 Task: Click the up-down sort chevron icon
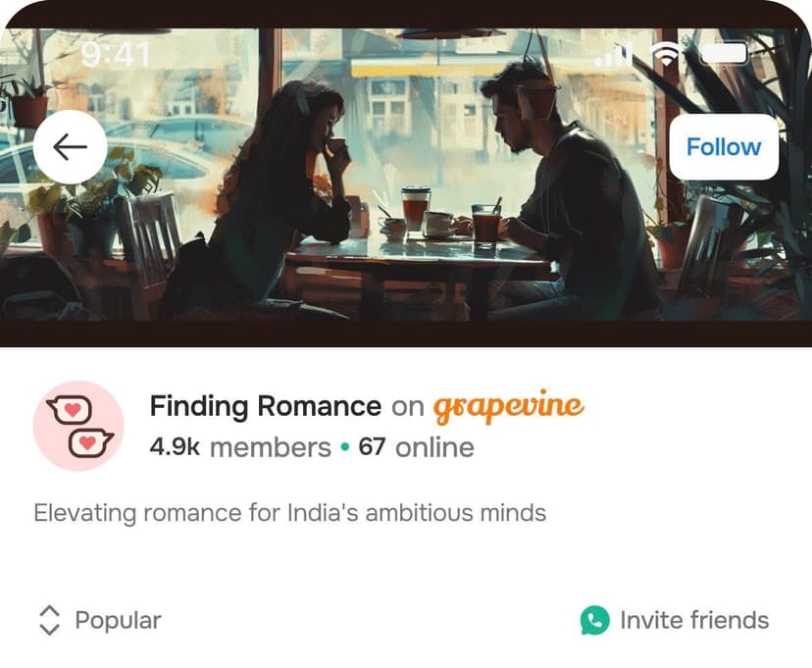49,620
